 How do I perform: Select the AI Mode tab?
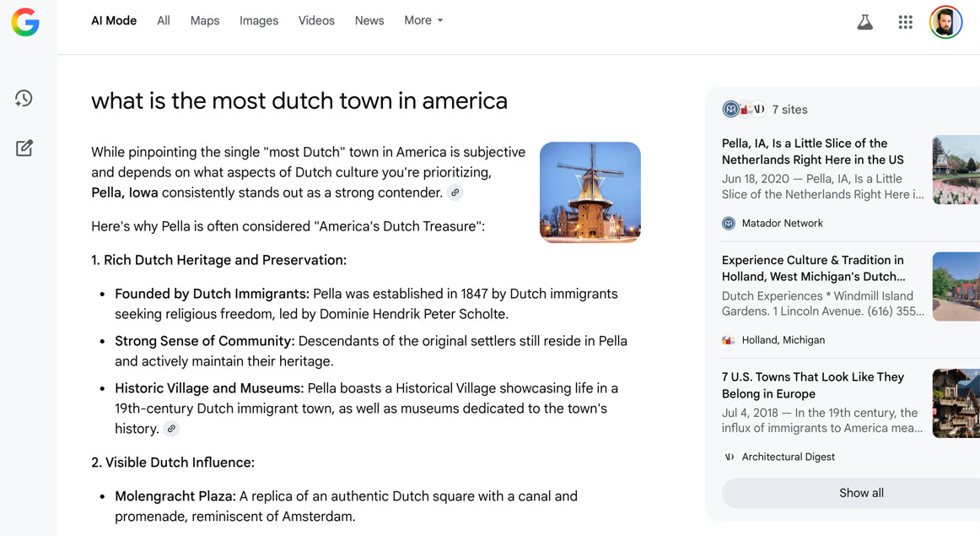(114, 21)
